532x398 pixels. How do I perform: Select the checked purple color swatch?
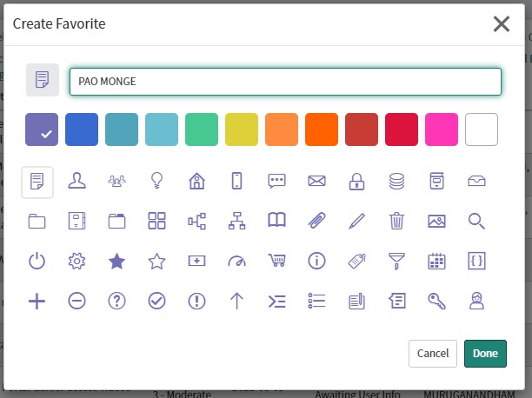click(x=42, y=129)
